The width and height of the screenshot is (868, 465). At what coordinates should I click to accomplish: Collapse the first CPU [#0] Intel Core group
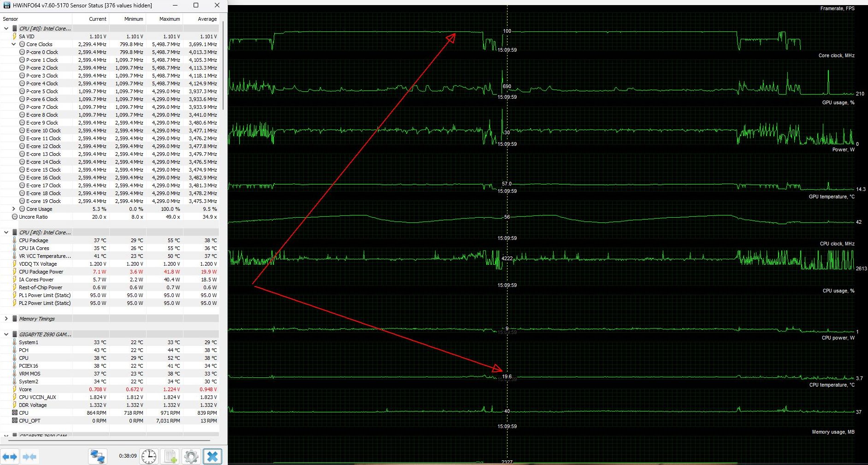[x=6, y=29]
